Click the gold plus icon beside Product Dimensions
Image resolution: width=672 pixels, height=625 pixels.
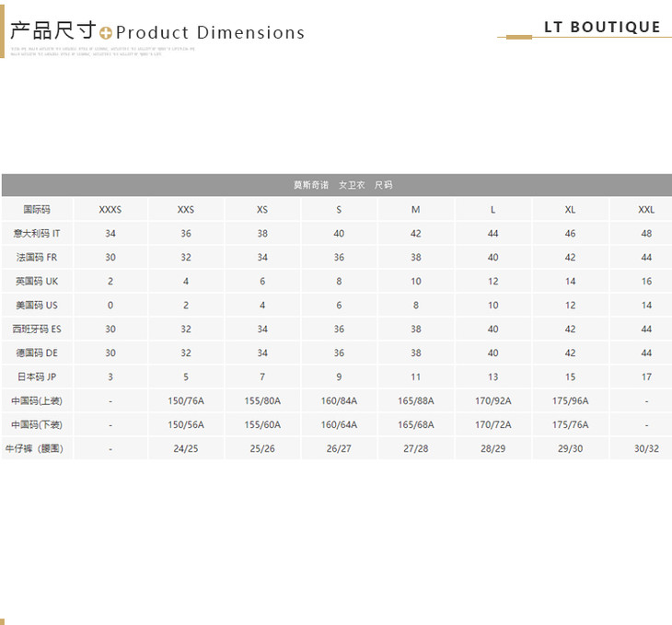pyautogui.click(x=106, y=33)
